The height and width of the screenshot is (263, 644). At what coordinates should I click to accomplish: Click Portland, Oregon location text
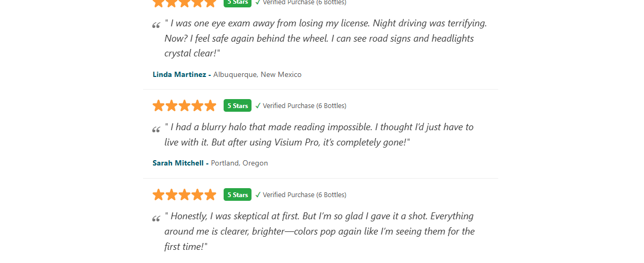(239, 163)
